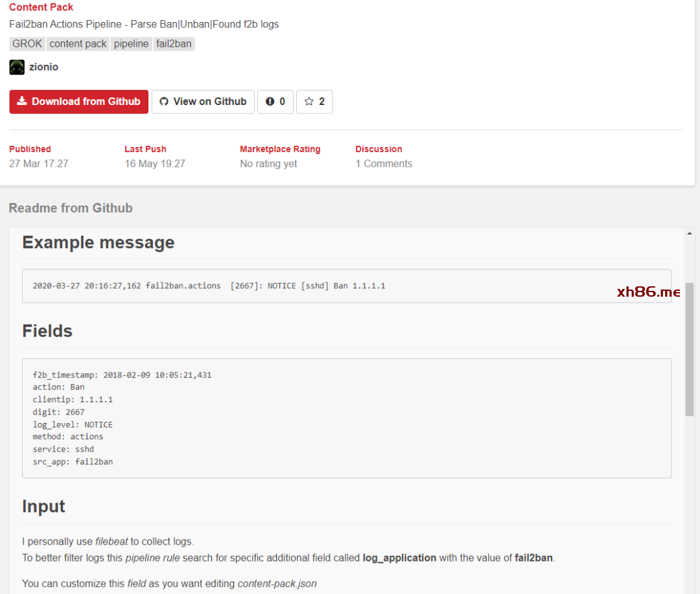
Task: Click the star count button
Action: (x=314, y=102)
